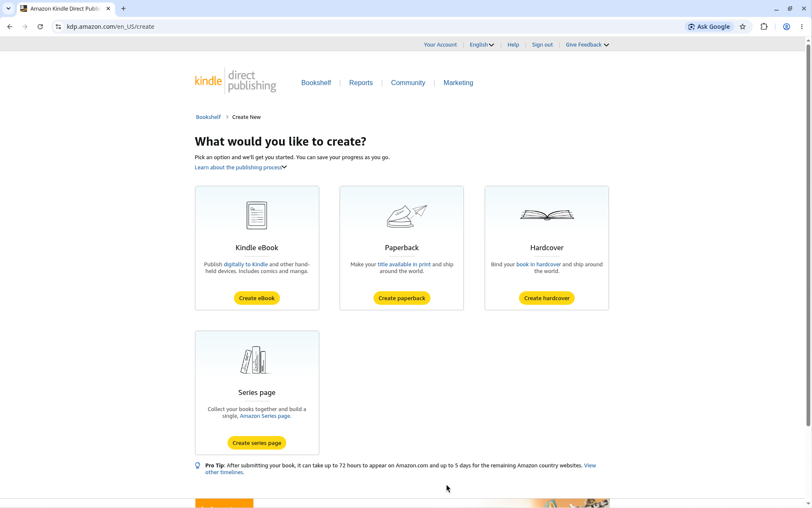The image size is (812, 508).
Task: Expand the English language dropdown
Action: click(482, 45)
